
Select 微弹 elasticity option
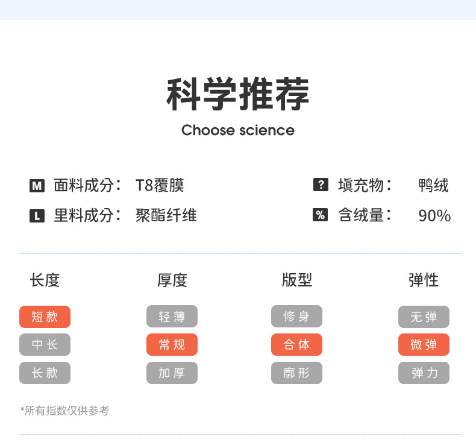click(x=424, y=344)
